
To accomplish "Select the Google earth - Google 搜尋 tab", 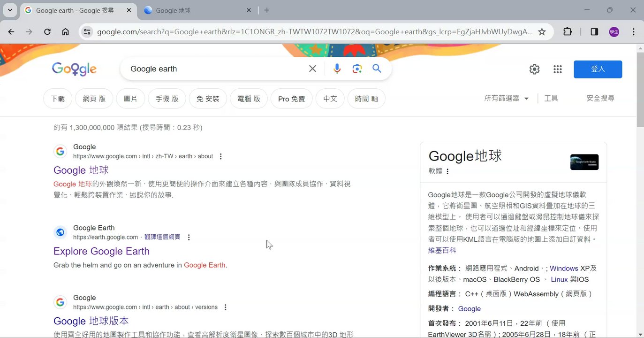I will coord(79,10).
